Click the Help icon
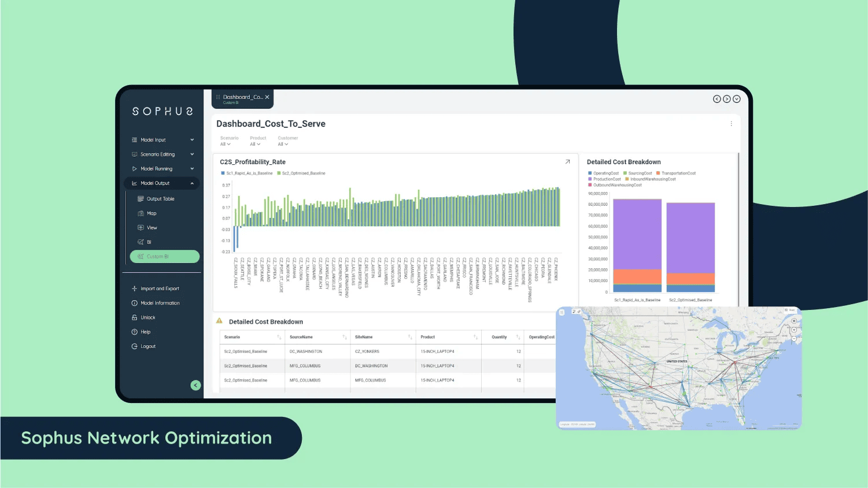The width and height of the screenshot is (868, 488). point(135,331)
